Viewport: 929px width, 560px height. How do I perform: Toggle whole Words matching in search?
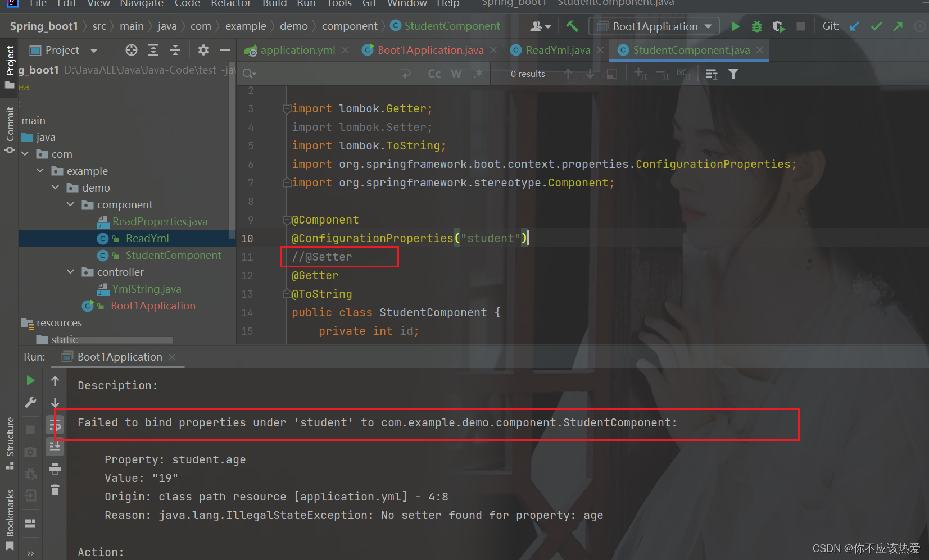(456, 73)
